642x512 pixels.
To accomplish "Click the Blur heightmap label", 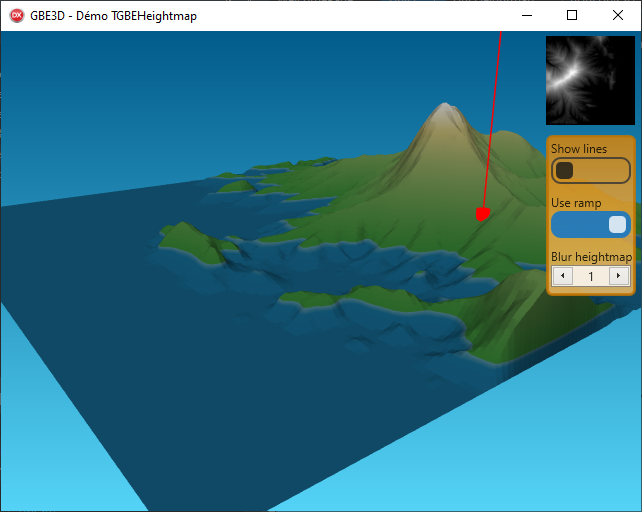I will [x=591, y=257].
